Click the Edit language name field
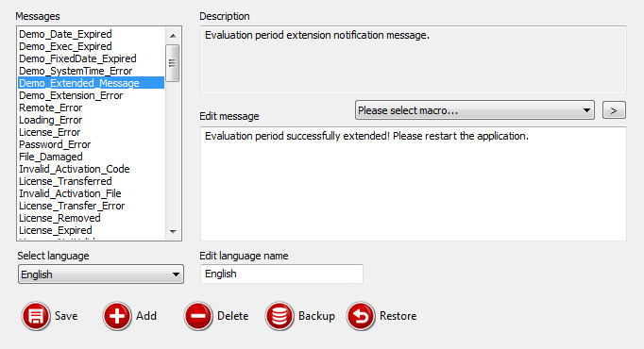The image size is (644, 349). 281,274
